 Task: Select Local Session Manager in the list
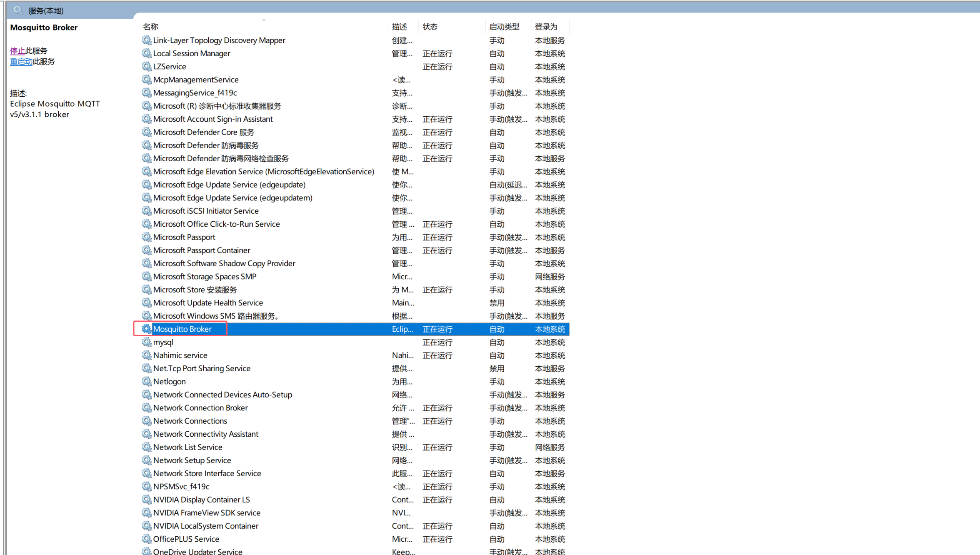[x=192, y=53]
